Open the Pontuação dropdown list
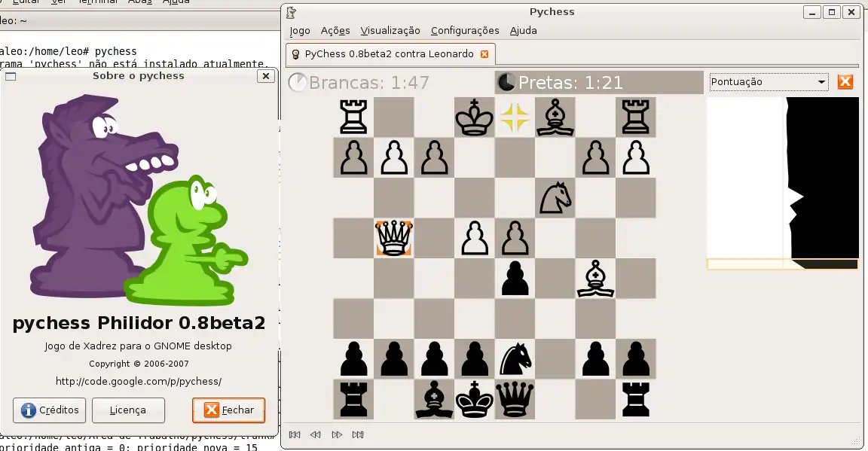 coord(769,81)
